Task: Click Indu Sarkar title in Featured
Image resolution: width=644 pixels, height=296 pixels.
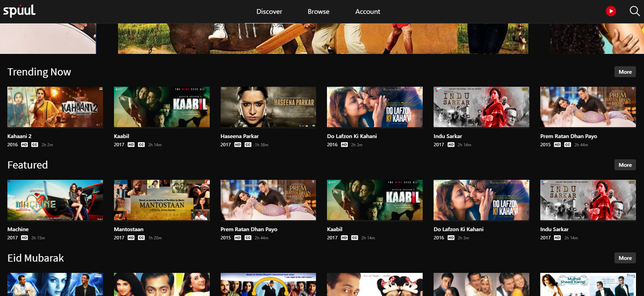Action: (x=554, y=229)
